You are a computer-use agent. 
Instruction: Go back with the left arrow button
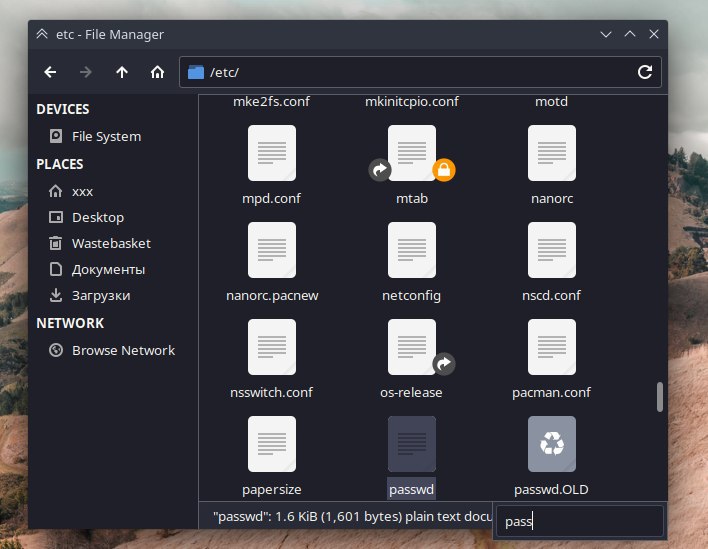tap(50, 72)
